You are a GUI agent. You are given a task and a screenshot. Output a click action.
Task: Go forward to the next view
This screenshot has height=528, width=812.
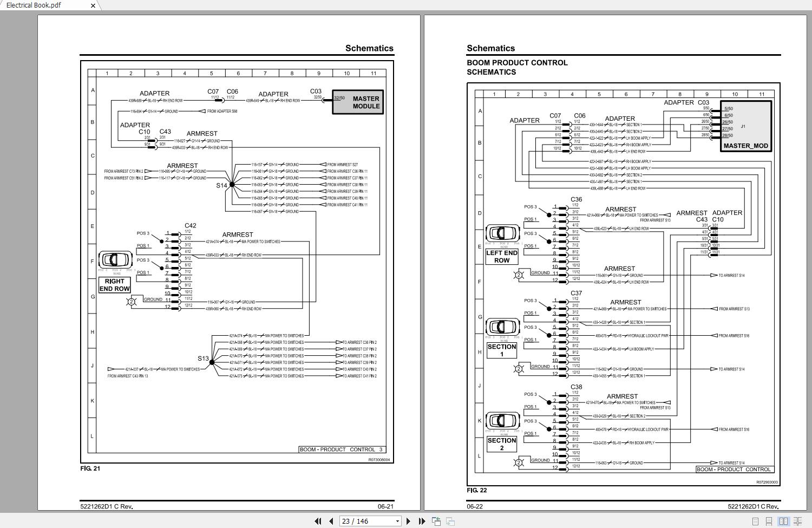(450, 521)
